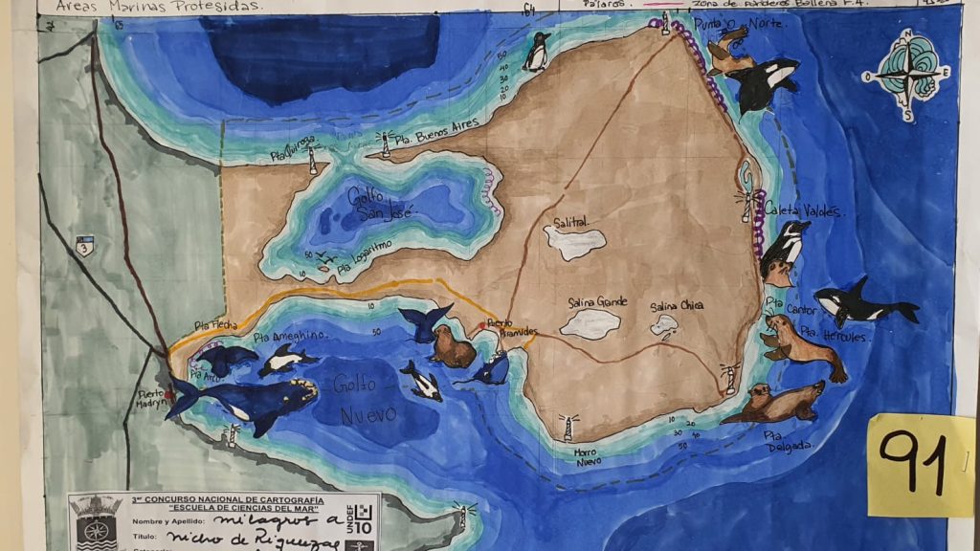Select the penguin near Caleta Valdés
This screenshot has height=551, width=980.
pos(785,253)
